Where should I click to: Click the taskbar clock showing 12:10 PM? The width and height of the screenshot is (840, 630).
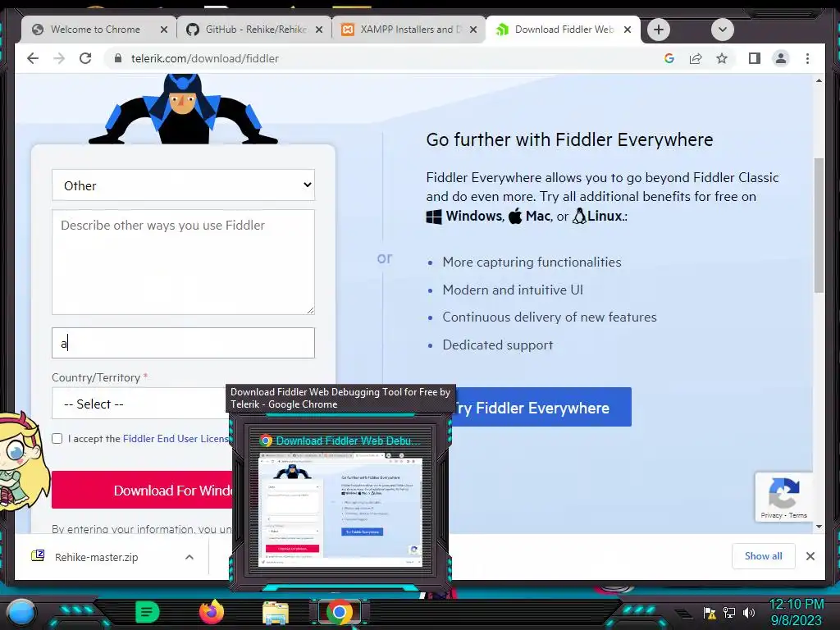pyautogui.click(x=797, y=612)
